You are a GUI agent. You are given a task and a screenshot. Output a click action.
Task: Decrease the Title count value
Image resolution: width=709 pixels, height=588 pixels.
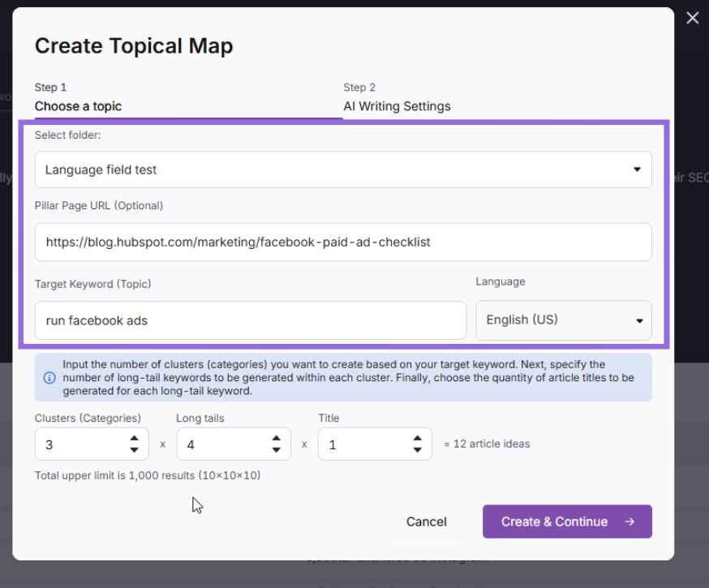417,450
